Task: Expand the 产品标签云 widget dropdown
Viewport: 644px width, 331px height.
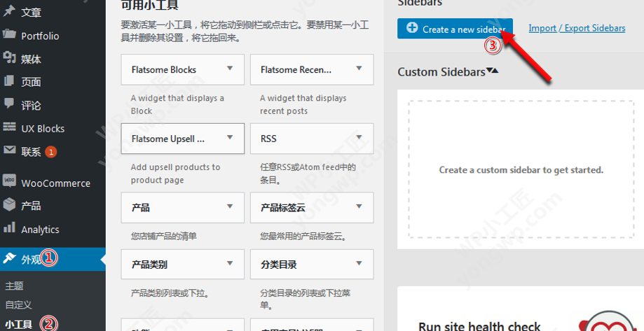Action: click(x=359, y=207)
